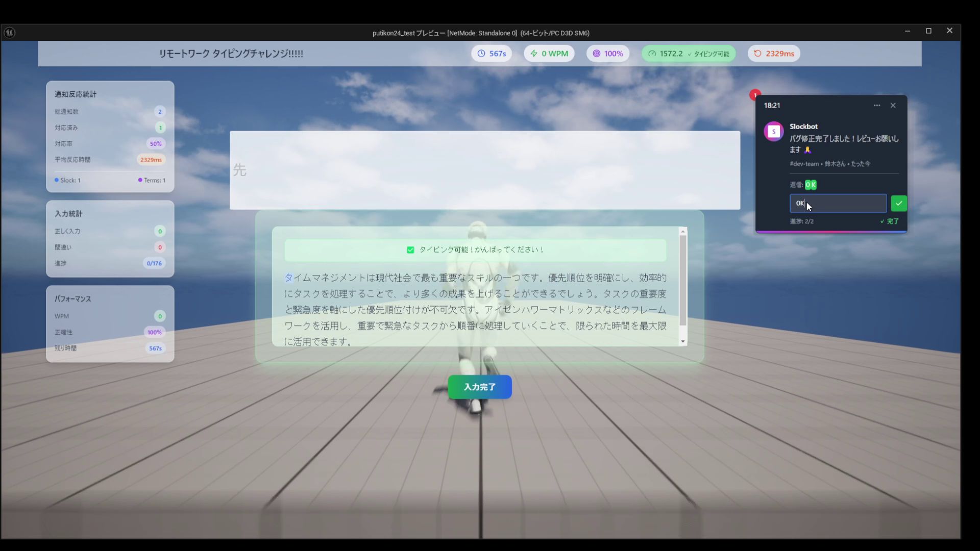
Task: Click the red notification count badge
Action: click(x=755, y=95)
